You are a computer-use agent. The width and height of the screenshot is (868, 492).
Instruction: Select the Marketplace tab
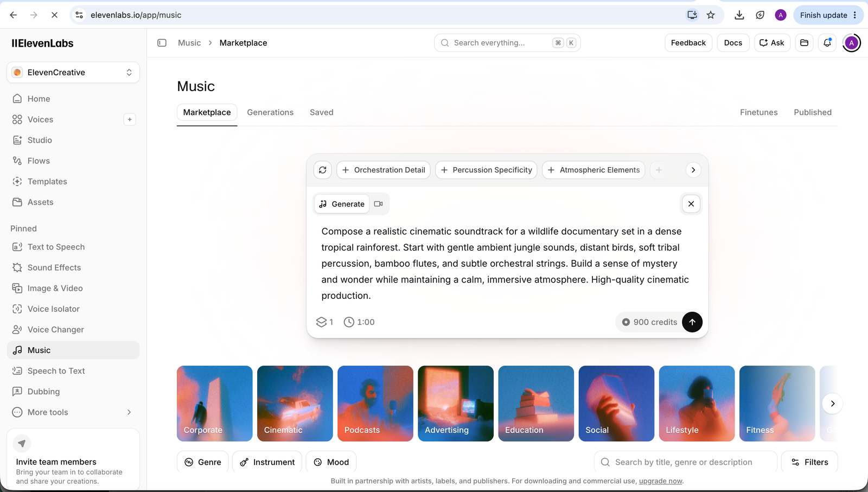point(207,112)
